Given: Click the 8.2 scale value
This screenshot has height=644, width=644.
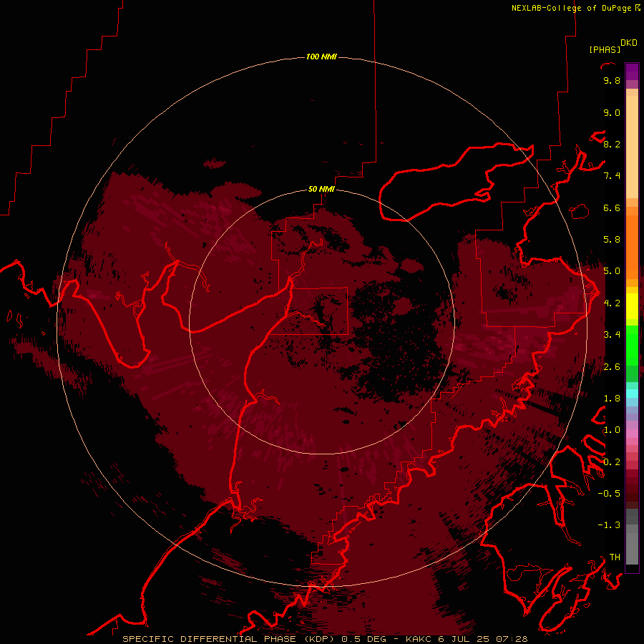Looking at the screenshot, I should [x=612, y=145].
